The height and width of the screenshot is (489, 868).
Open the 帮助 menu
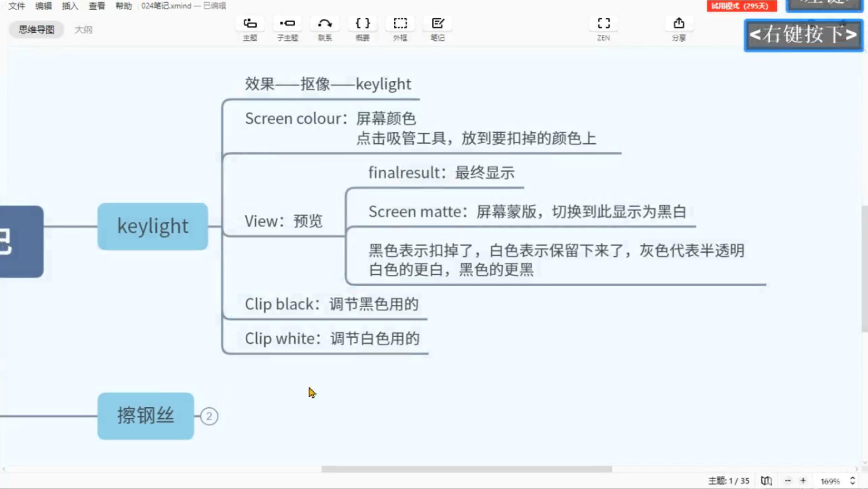[x=124, y=5]
